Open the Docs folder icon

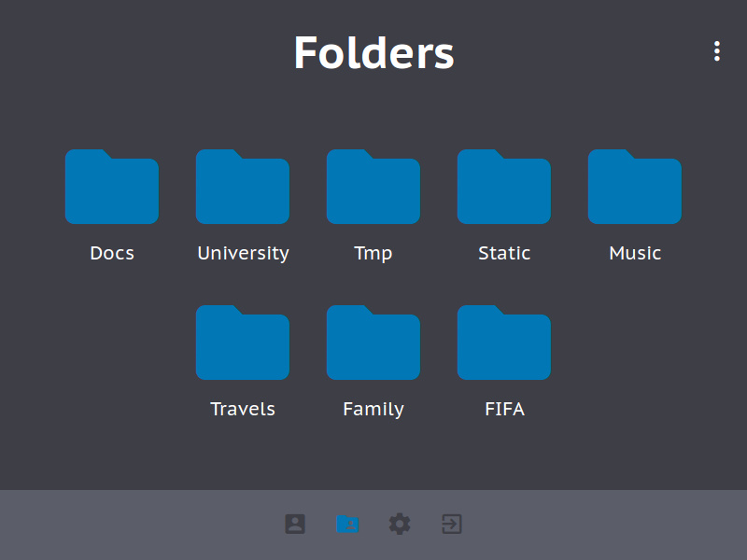[x=112, y=187]
